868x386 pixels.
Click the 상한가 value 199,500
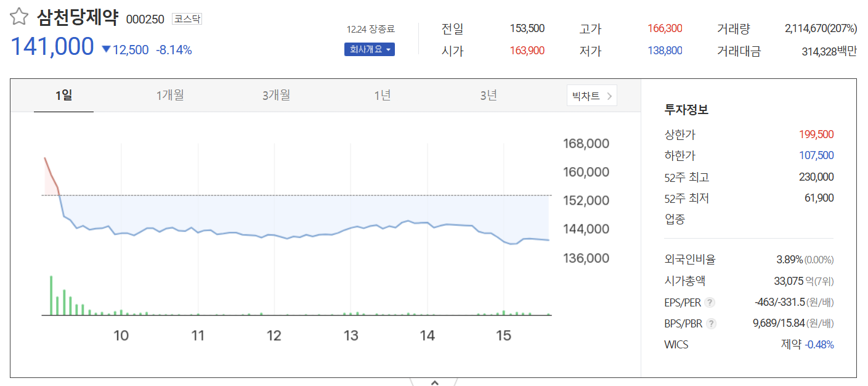(x=816, y=134)
